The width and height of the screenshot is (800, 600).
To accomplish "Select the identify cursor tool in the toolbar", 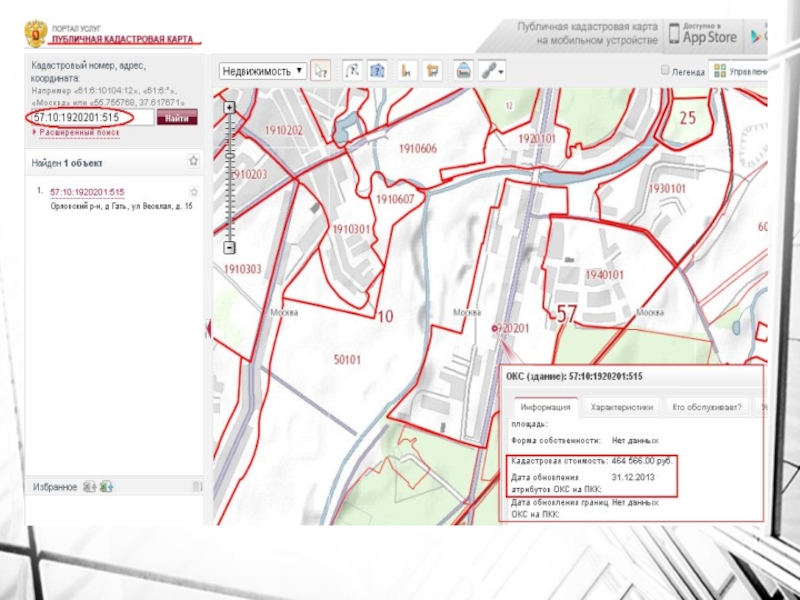I will pos(321,71).
